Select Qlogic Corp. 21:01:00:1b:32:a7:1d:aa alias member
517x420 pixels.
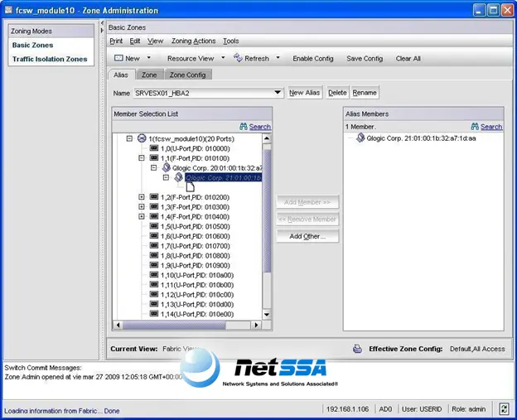[x=421, y=138]
